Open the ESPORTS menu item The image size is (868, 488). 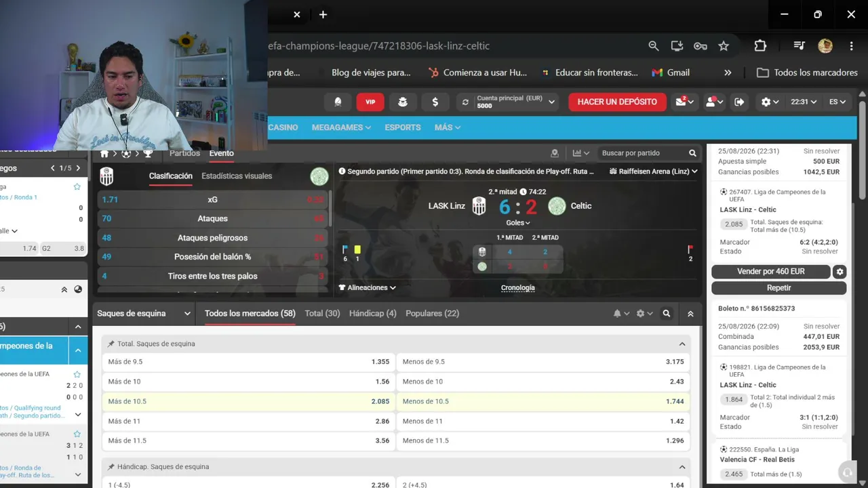[x=403, y=127]
